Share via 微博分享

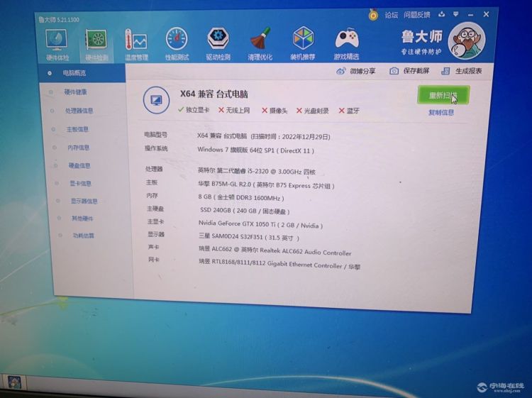[x=355, y=71]
